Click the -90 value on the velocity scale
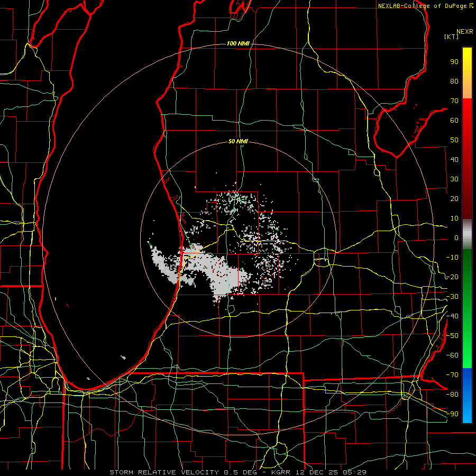The height and width of the screenshot is (476, 476). 452,414
